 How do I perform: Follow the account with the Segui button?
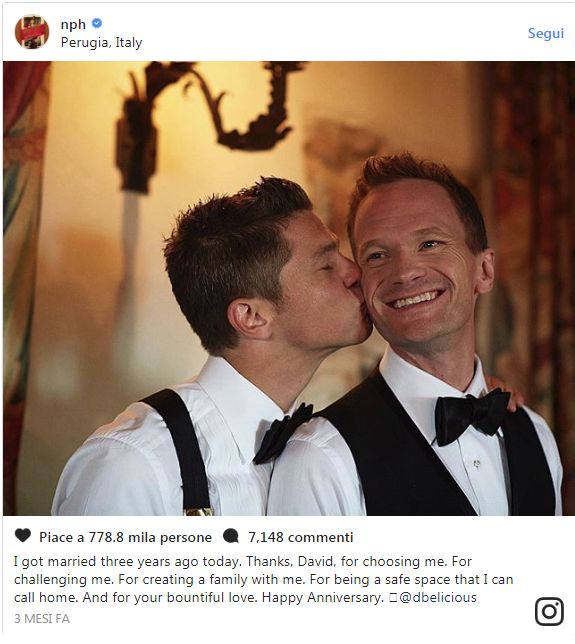tap(546, 33)
